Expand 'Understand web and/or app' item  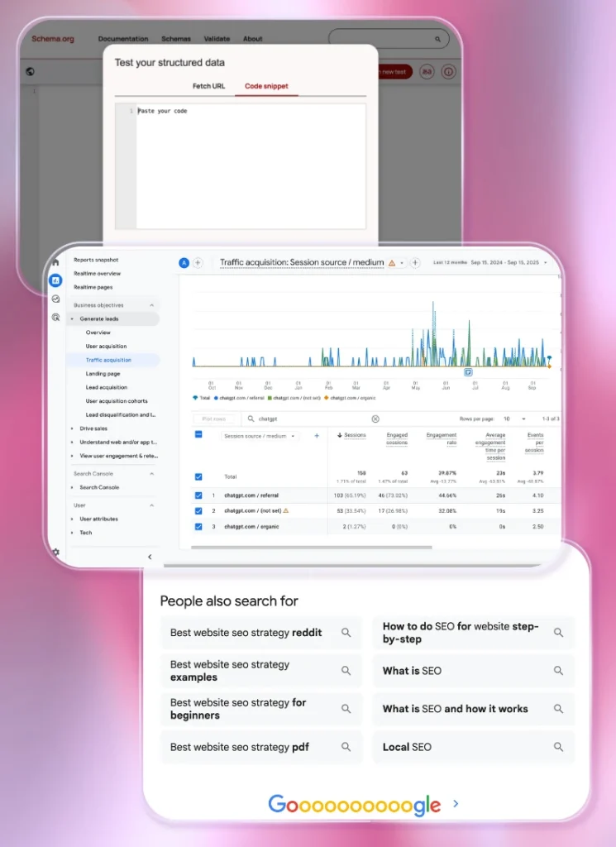pyautogui.click(x=72, y=443)
